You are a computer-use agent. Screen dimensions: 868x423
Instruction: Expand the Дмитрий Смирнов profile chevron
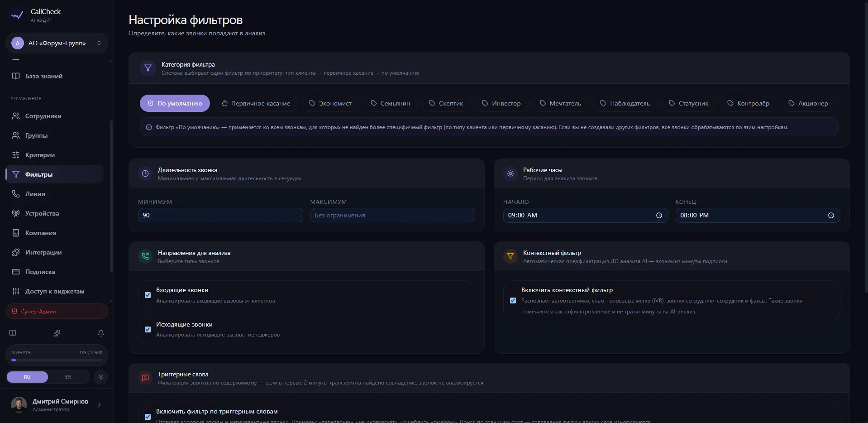point(100,405)
